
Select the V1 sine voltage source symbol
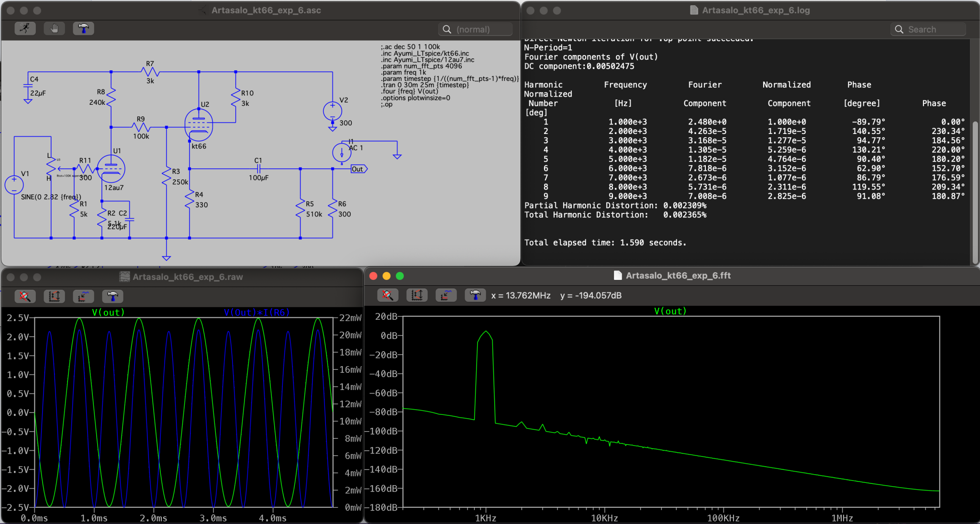(x=14, y=185)
